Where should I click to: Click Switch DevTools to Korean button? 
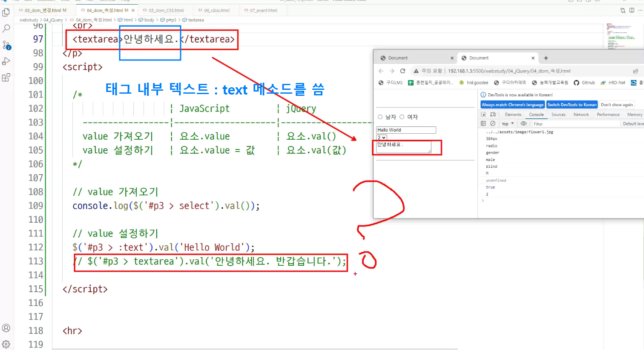[572, 105]
